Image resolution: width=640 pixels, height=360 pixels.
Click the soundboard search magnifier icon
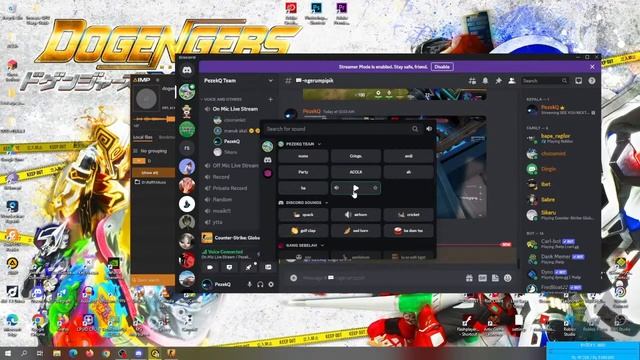415,129
